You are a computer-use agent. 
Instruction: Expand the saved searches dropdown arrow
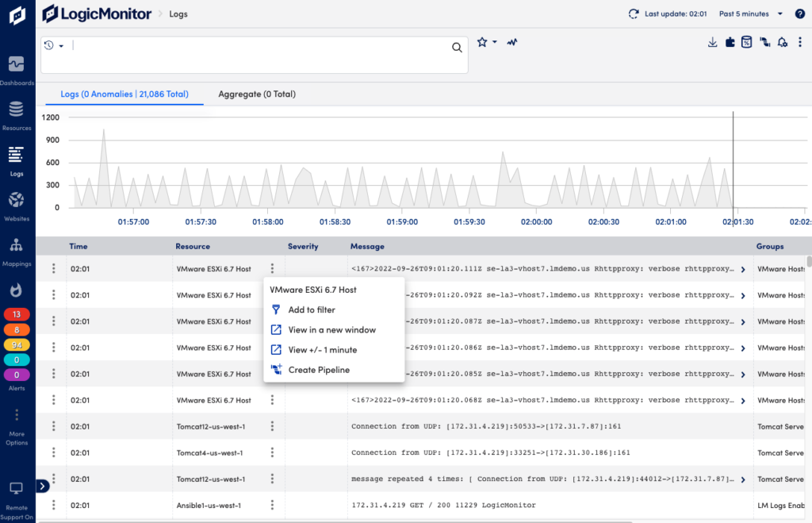click(x=495, y=42)
